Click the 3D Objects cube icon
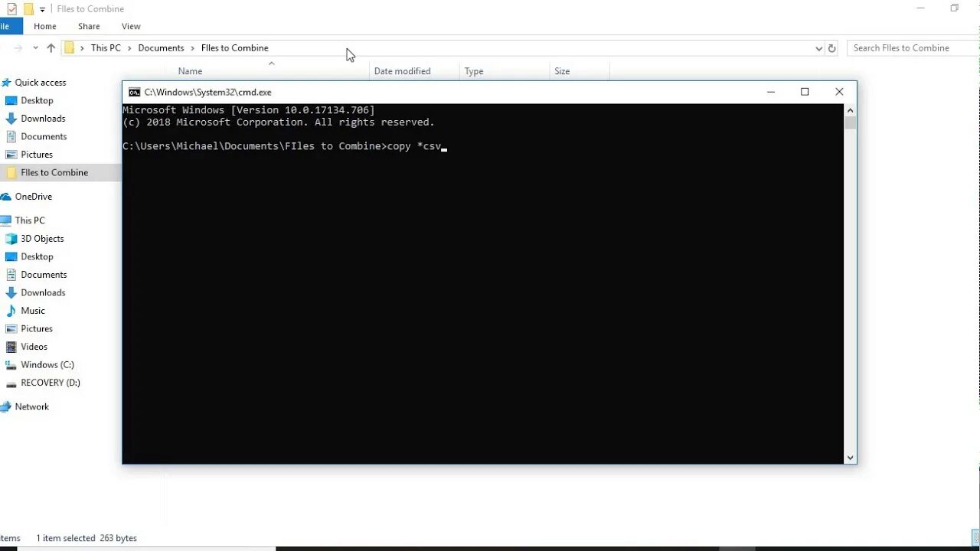 pos(11,239)
